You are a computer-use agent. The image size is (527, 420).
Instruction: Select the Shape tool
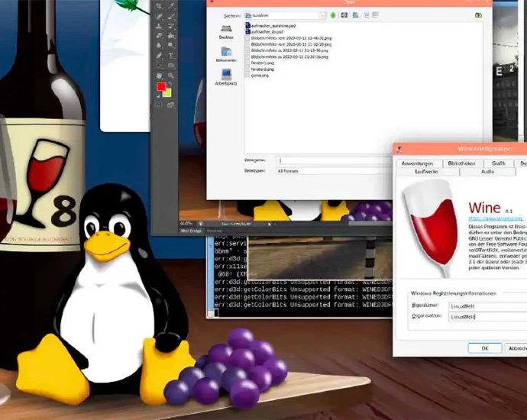click(171, 65)
